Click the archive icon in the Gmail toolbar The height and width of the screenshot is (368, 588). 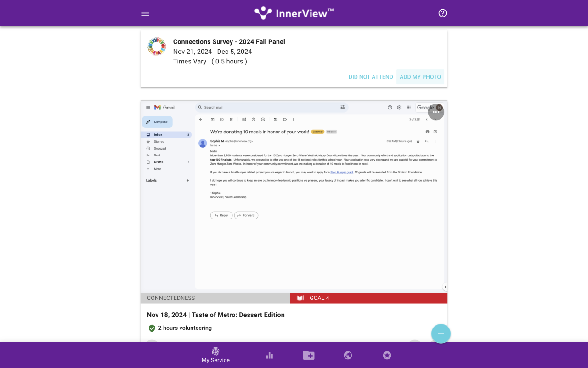click(x=212, y=120)
